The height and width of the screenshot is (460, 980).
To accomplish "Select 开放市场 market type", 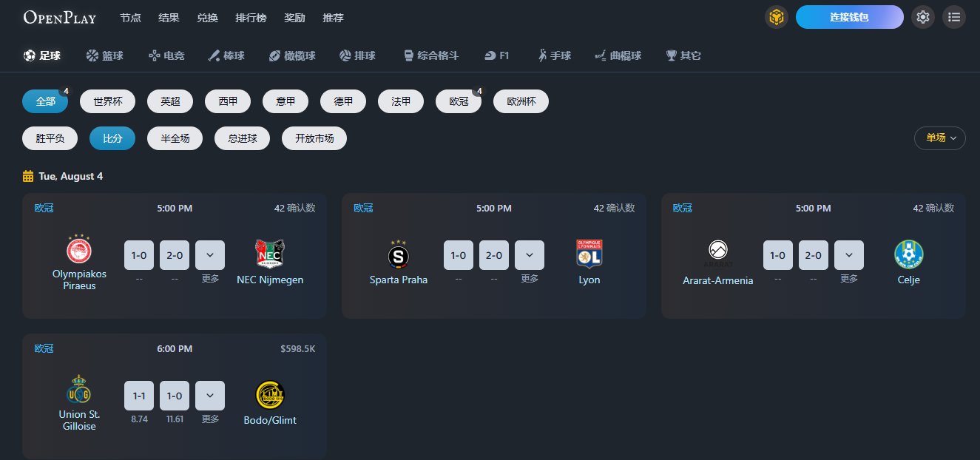I will [x=314, y=138].
